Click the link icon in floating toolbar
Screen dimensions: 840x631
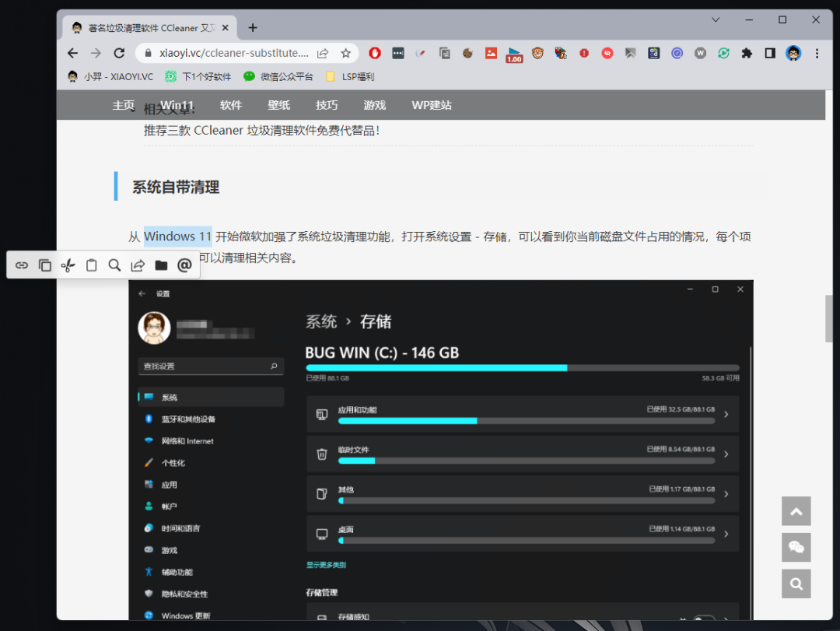tap(22, 265)
